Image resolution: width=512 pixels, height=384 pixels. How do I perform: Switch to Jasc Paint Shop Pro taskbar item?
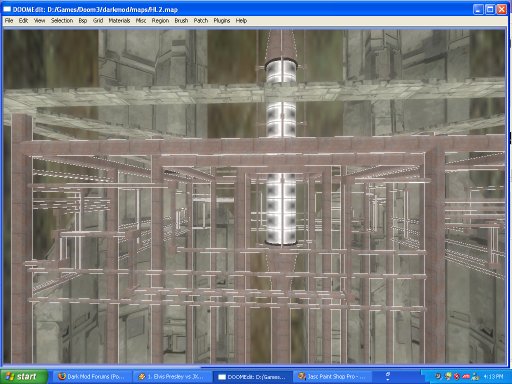(333, 377)
